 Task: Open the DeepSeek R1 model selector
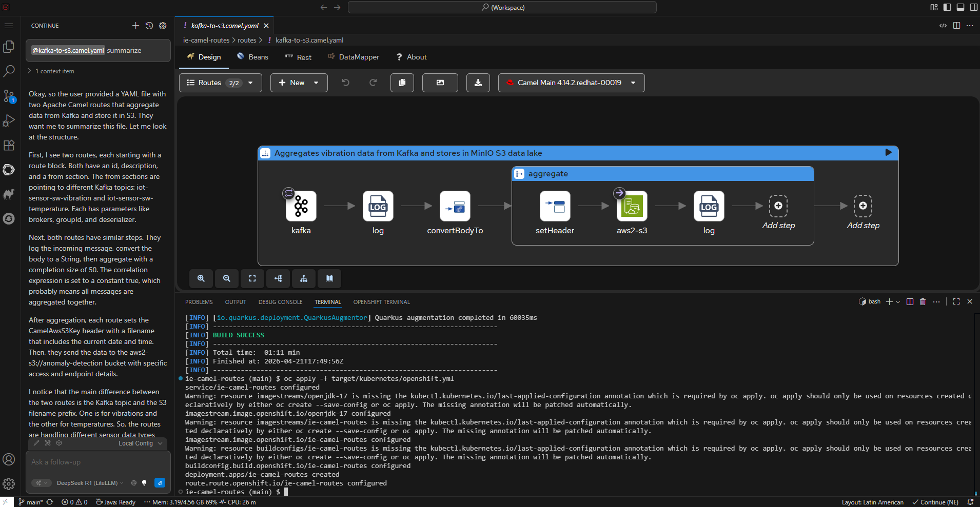(90, 483)
